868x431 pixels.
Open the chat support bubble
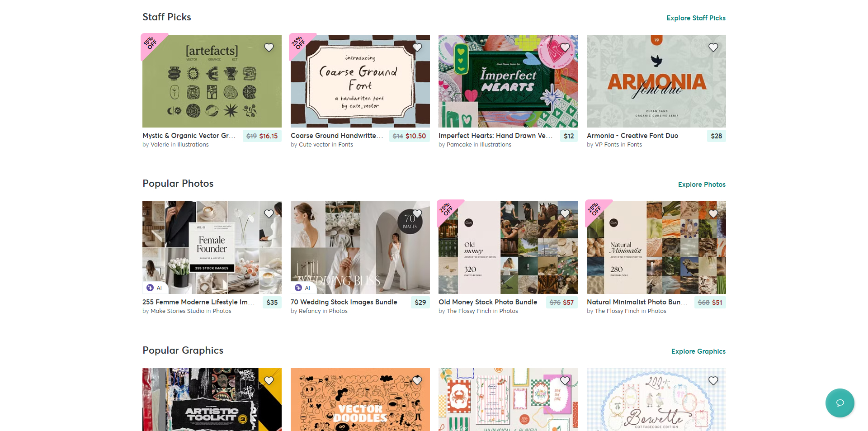(x=840, y=403)
